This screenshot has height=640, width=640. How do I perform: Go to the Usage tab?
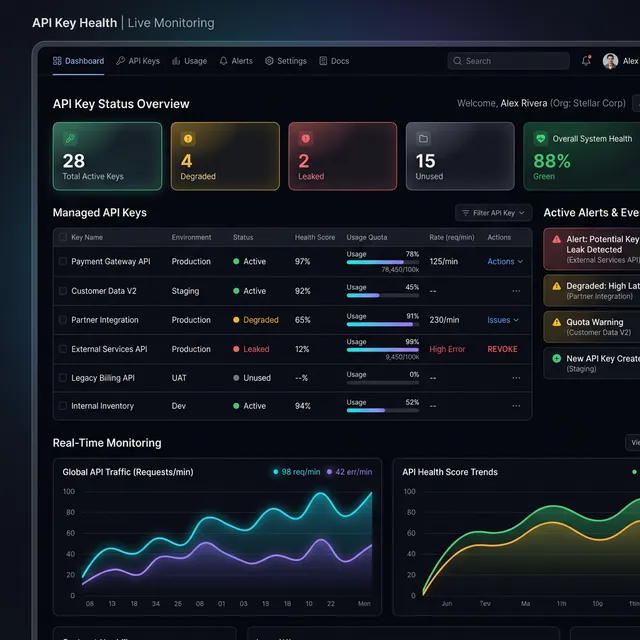(189, 61)
